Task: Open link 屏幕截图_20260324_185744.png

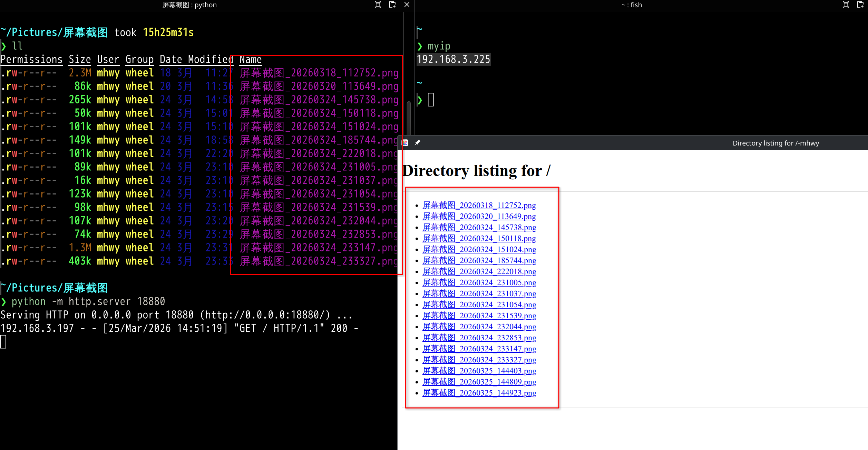Action: point(479,261)
